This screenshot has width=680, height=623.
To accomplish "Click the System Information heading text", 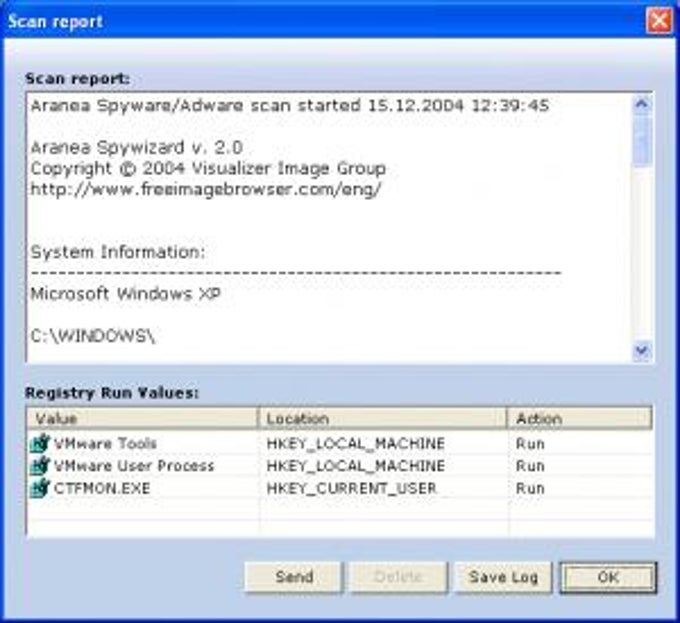I will pyautogui.click(x=118, y=252).
